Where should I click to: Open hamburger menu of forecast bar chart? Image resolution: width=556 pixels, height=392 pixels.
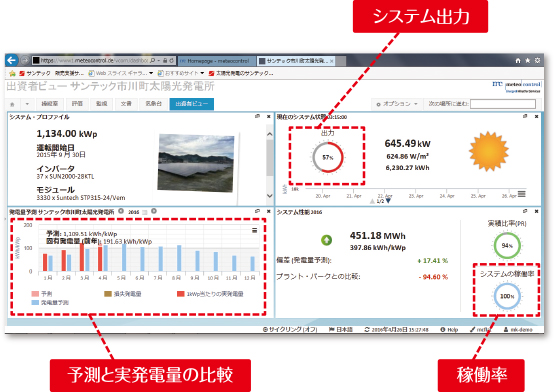(x=254, y=231)
